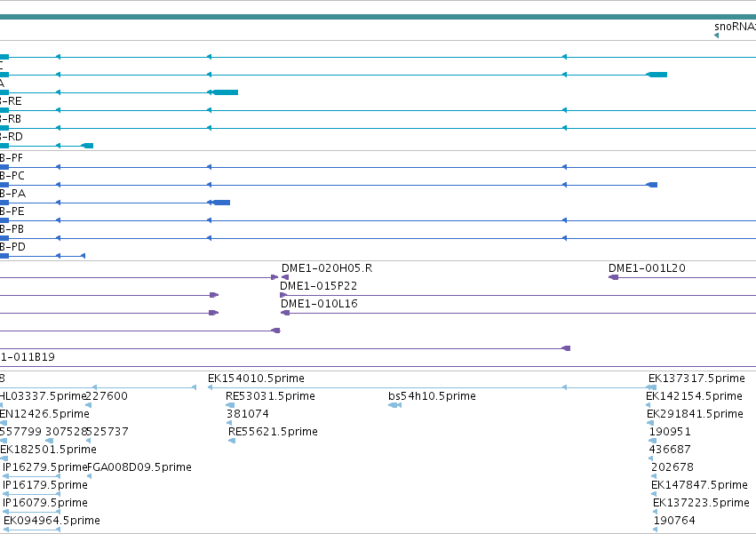Image resolution: width=756 pixels, height=534 pixels.
Task: Click the snoRNA gene arrow glyph
Action: [x=716, y=36]
